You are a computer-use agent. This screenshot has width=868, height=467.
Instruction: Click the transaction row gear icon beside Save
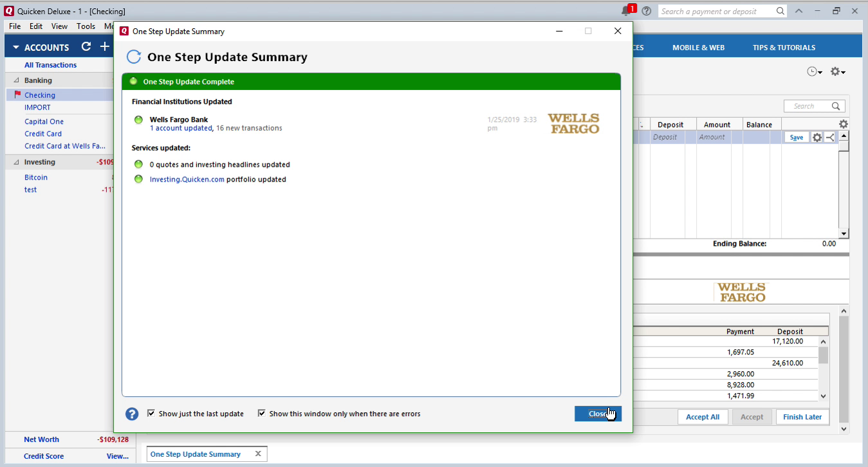(x=817, y=137)
